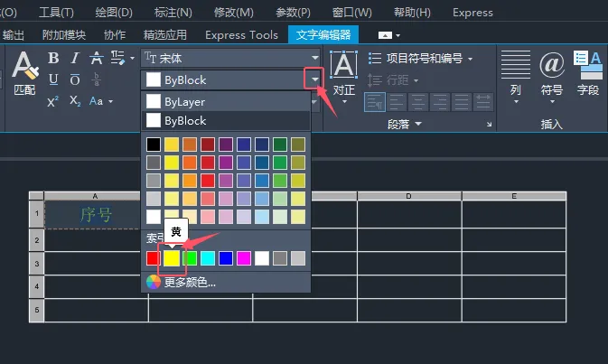
Task: Toggle bold text formatting
Action: 53,59
